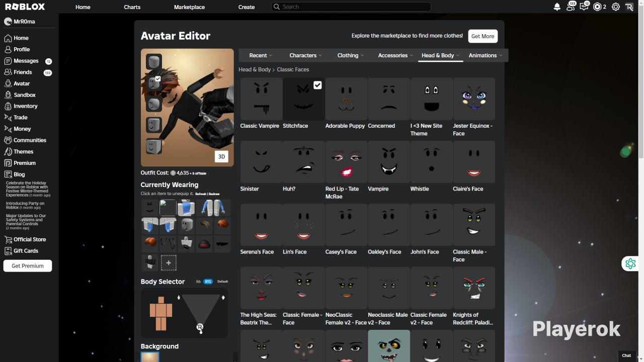Click the Inventory backpack icon in sidebar
Viewport: 644px width, 362px height.
(8, 106)
